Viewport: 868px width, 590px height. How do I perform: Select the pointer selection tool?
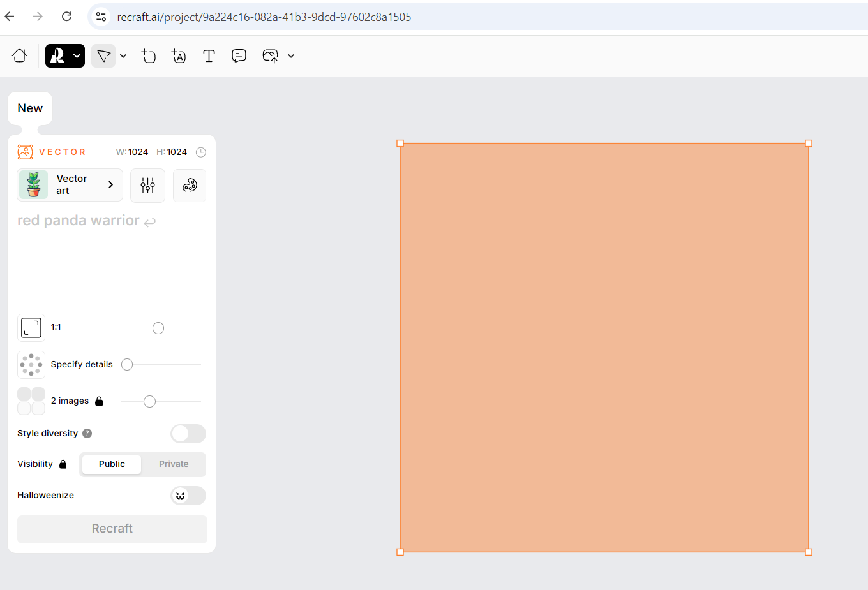click(x=103, y=56)
